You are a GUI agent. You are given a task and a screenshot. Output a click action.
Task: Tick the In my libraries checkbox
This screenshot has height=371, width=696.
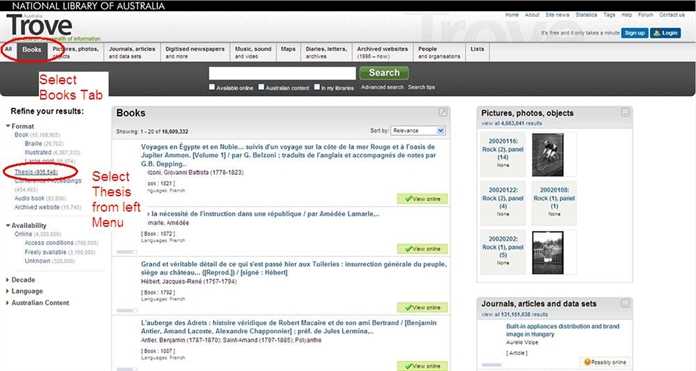(317, 87)
